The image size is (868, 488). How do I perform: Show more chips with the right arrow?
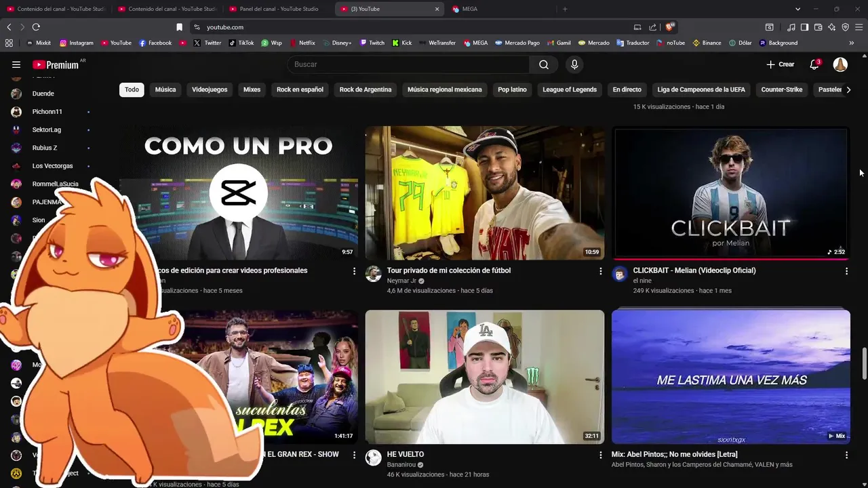(x=848, y=89)
